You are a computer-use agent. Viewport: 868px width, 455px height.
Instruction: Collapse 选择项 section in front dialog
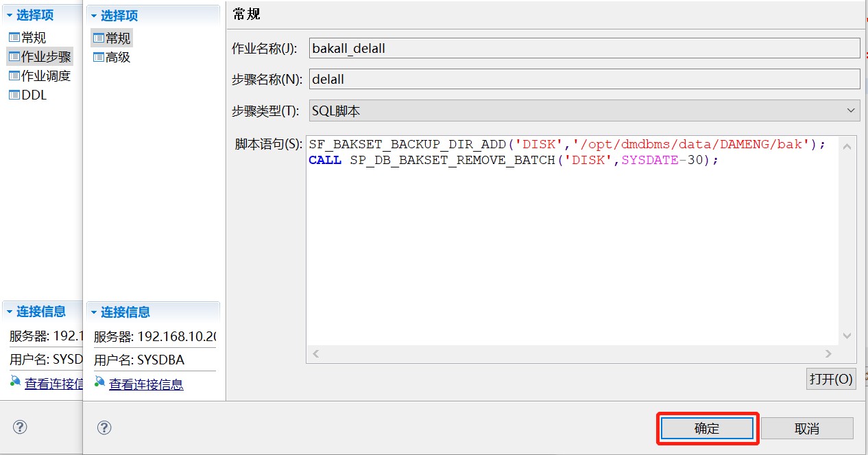[94, 16]
